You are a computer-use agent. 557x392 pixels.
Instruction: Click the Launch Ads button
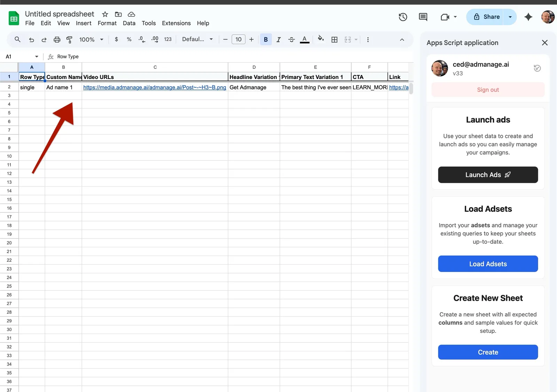coord(488,175)
